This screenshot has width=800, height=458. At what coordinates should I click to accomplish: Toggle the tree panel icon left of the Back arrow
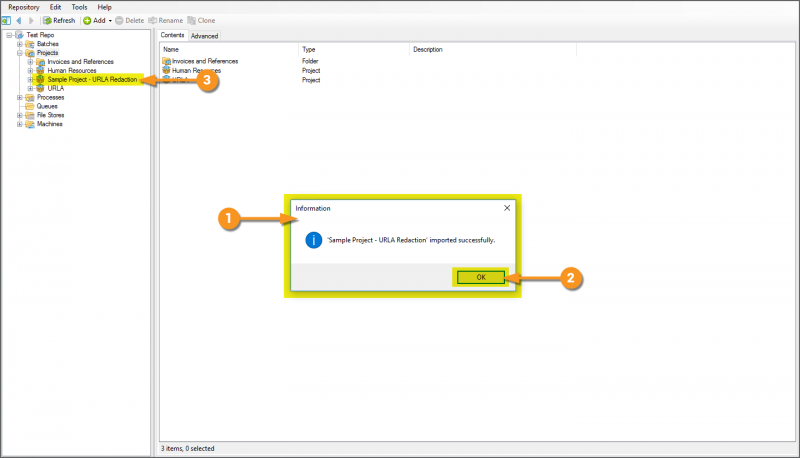(6, 20)
